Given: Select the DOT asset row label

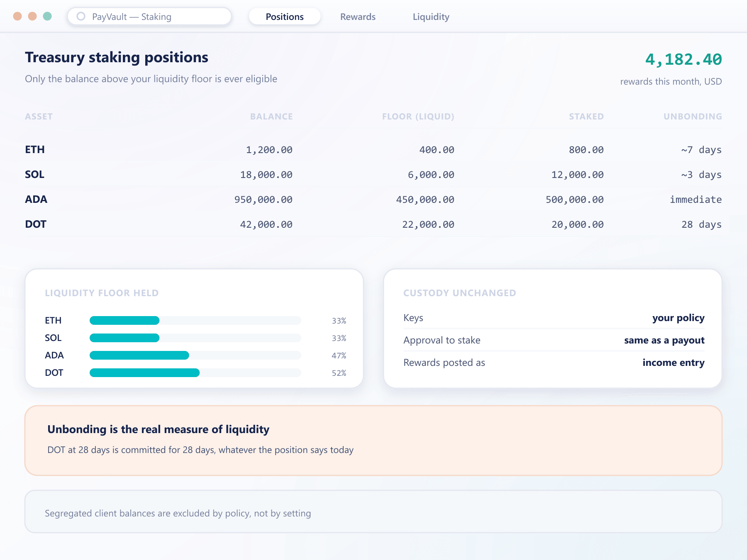Looking at the screenshot, I should pyautogui.click(x=36, y=224).
